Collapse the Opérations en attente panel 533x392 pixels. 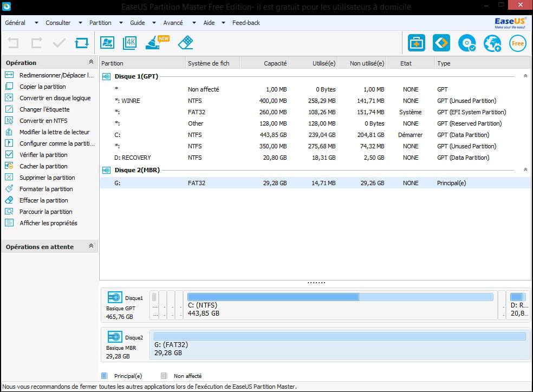(x=91, y=246)
